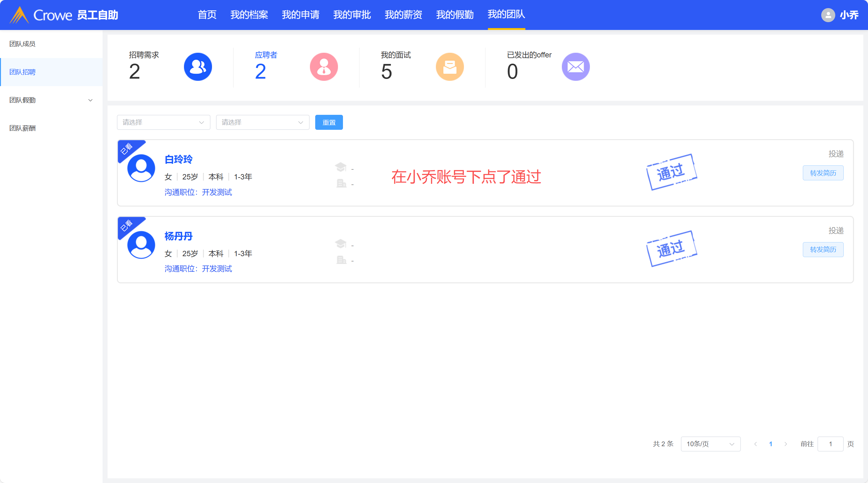This screenshot has height=483, width=868.
Task: Open the first 请选择 filter dropdown
Action: tap(163, 122)
